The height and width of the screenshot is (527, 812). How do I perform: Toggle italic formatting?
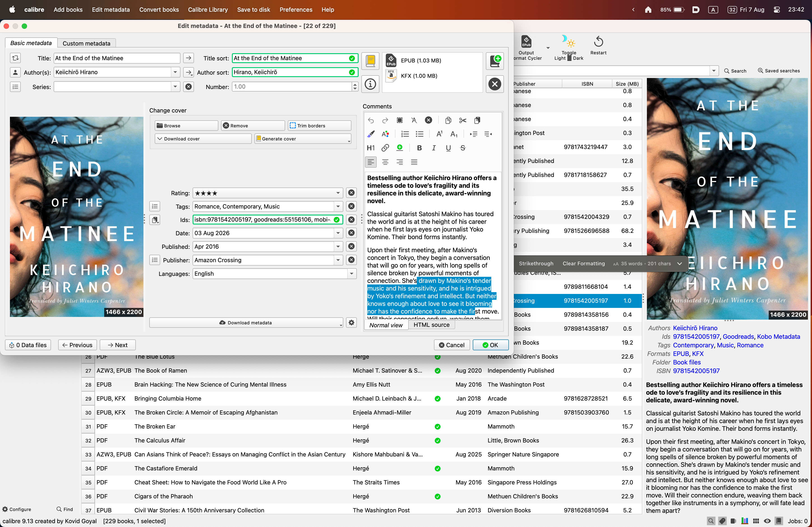coord(434,148)
